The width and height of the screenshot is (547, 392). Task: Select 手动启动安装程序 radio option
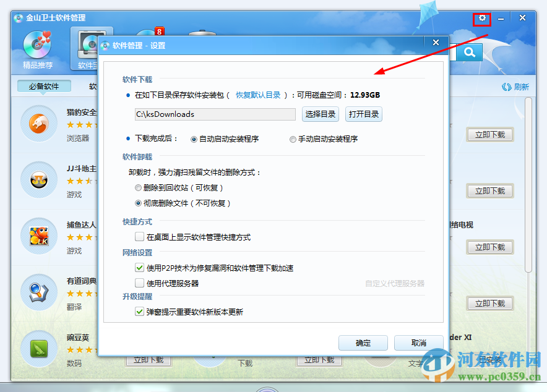click(293, 139)
